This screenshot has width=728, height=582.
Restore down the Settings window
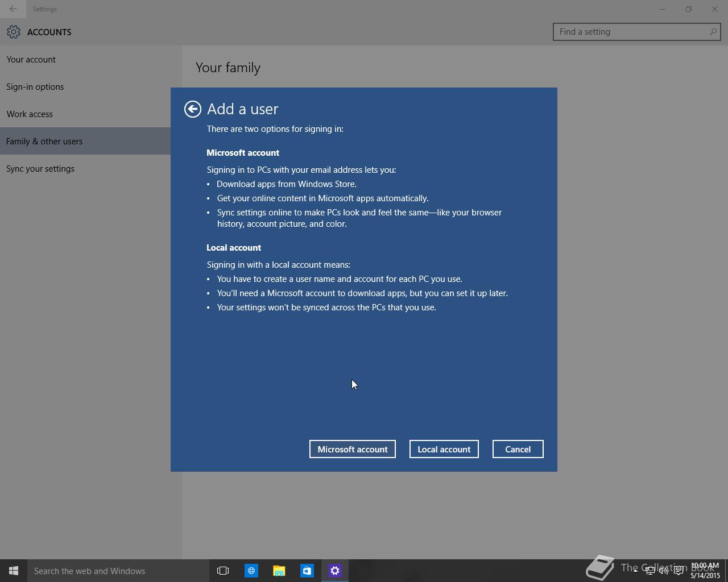(689, 9)
